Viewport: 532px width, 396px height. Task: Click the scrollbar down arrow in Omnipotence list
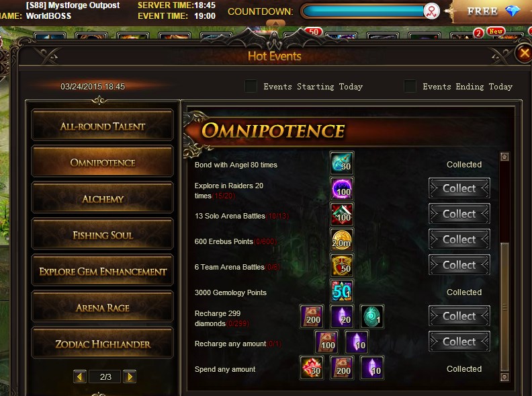[x=504, y=377]
